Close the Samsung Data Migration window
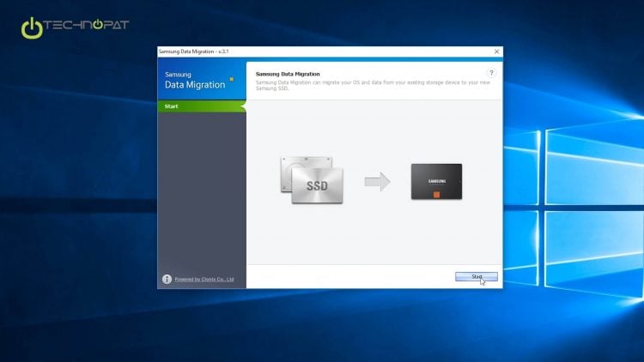 (x=496, y=51)
